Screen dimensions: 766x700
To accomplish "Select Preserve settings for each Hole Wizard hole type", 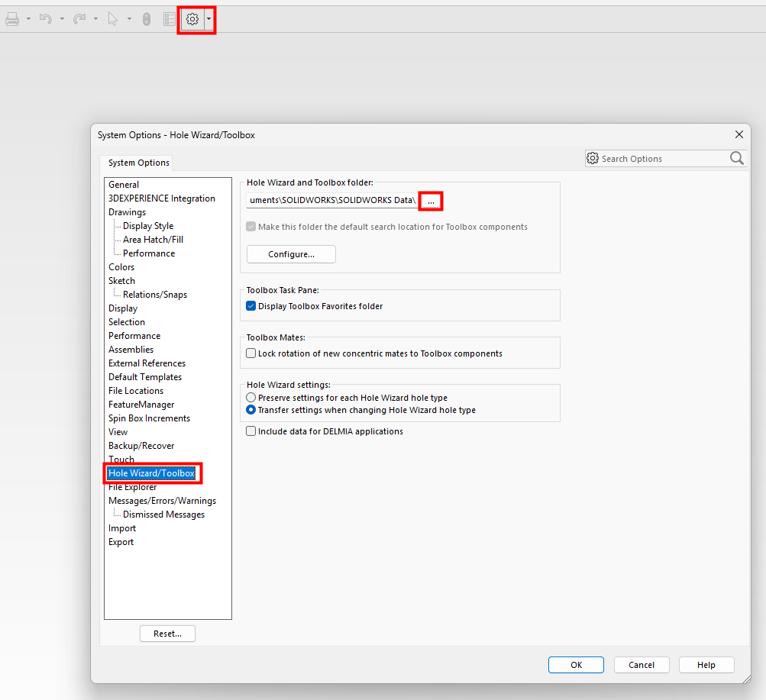I will click(x=250, y=398).
